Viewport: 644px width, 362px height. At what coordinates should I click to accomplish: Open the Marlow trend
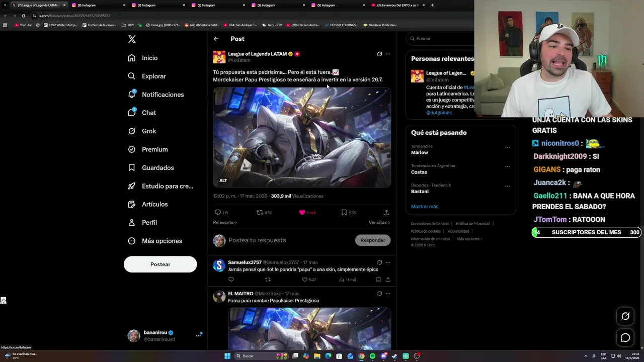420,152
